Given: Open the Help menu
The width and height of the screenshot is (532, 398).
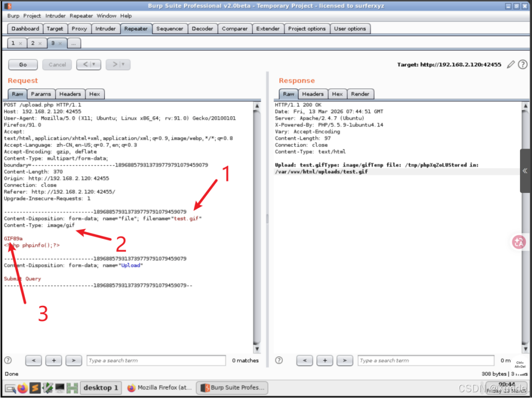Looking at the screenshot, I should 126,16.
